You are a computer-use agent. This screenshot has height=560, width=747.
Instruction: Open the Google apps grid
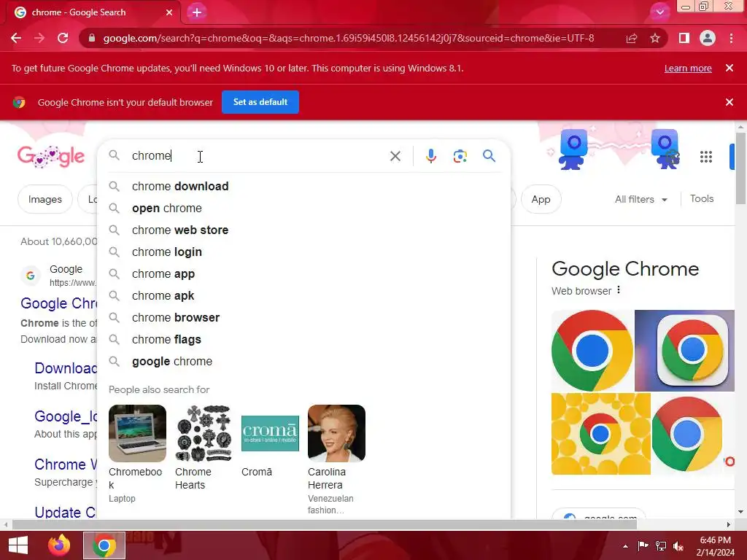706,157
